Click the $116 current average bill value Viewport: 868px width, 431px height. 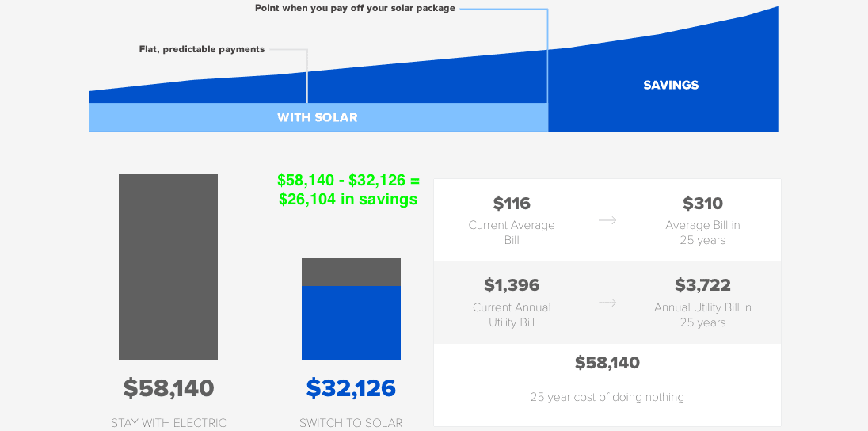pos(512,204)
